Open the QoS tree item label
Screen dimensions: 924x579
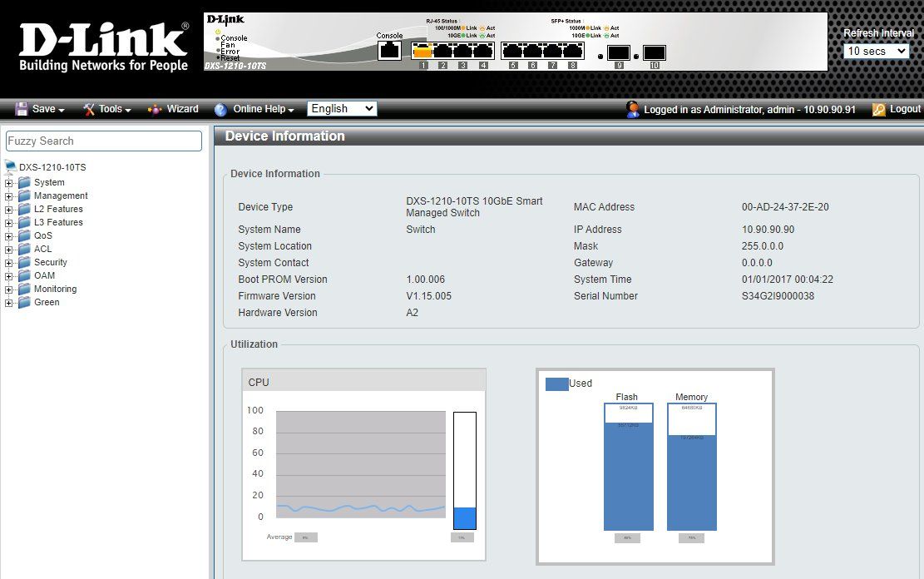click(43, 236)
